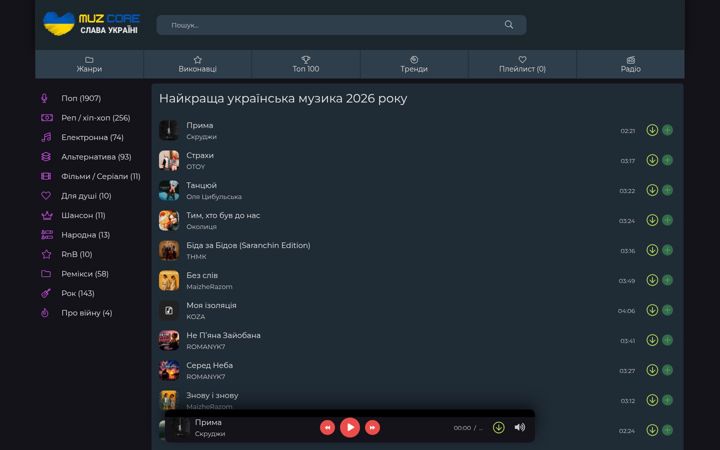Screen dimensions: 720x450
Task: Choose Для душі (10) genre
Action: pos(86,196)
